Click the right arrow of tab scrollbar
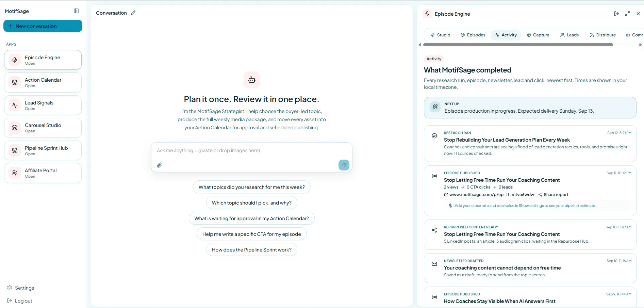Image resolution: width=644 pixels, height=308 pixels. (640, 45)
